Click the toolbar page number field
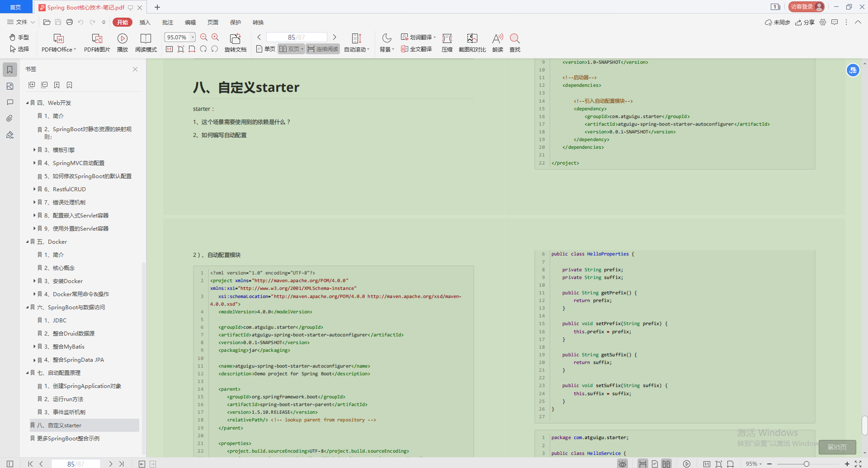This screenshot has height=468, width=868. pos(297,37)
